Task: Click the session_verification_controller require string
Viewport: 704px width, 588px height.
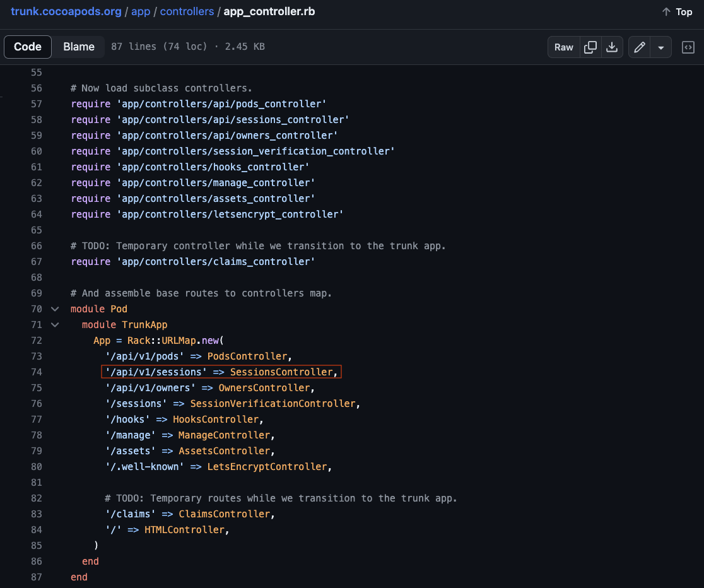Action: pyautogui.click(x=255, y=151)
